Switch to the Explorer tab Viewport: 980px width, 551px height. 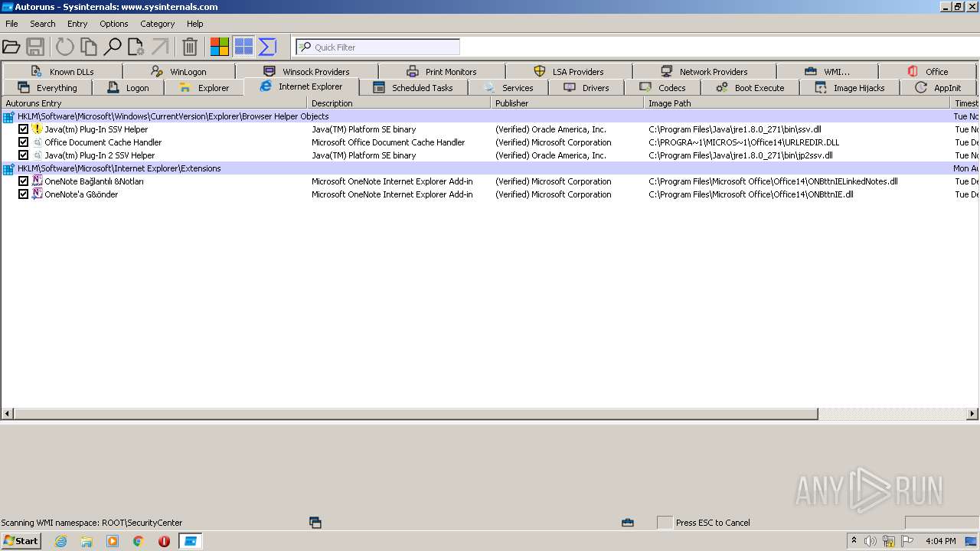point(204,88)
